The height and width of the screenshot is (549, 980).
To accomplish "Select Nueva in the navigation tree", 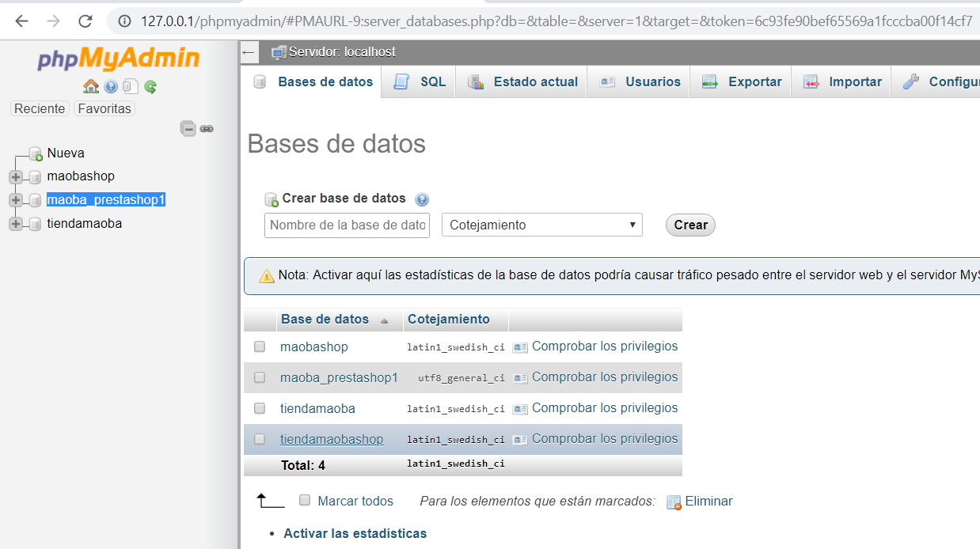I will pos(66,153).
